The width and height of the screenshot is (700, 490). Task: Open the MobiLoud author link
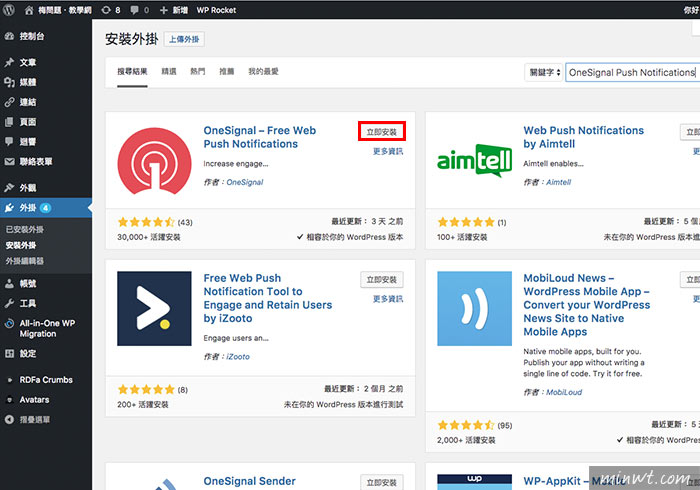pos(564,392)
